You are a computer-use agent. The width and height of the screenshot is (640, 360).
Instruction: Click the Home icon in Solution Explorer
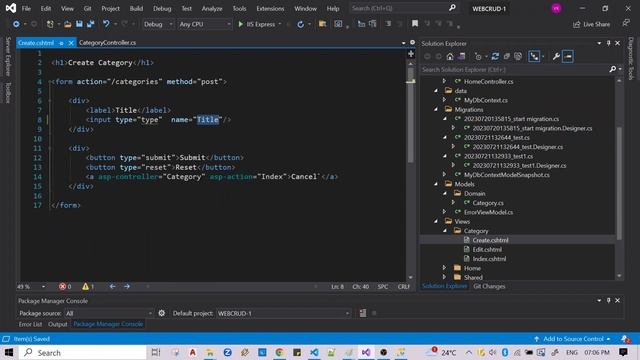450,56
